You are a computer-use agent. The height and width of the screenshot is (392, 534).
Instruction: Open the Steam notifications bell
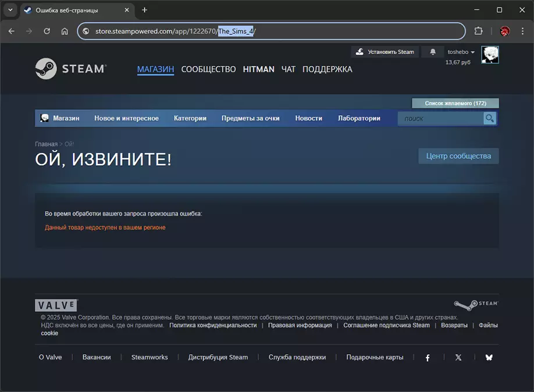(433, 52)
